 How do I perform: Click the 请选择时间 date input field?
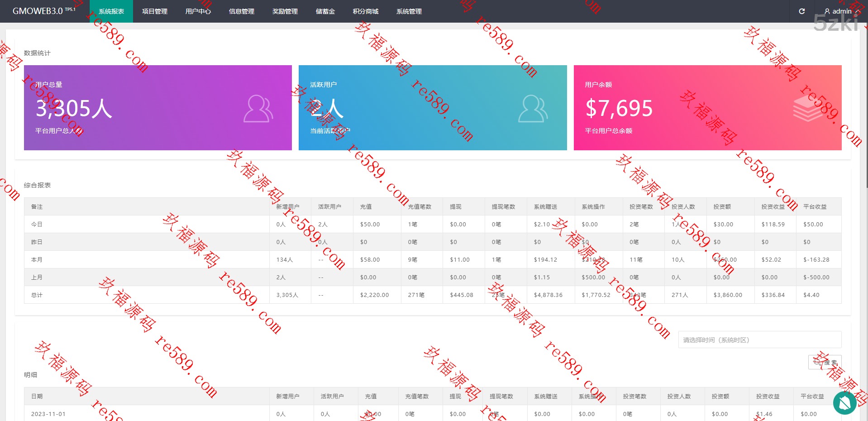[759, 340]
